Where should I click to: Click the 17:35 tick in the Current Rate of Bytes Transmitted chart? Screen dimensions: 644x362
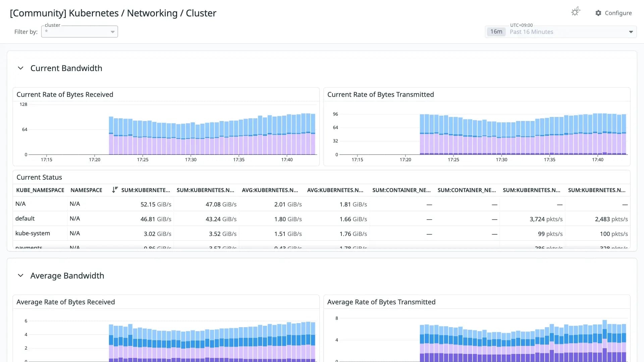[549, 160]
